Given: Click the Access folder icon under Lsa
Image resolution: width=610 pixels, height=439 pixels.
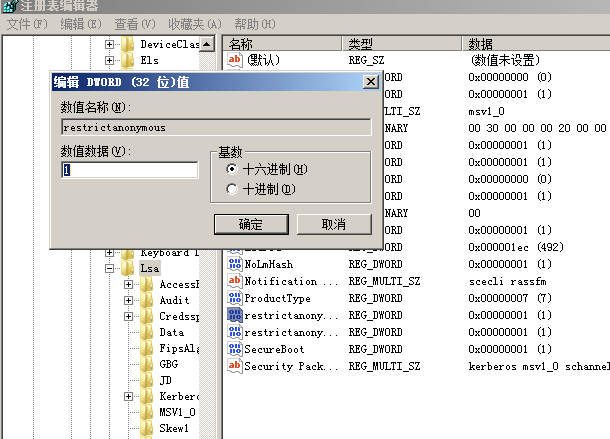Looking at the screenshot, I should pyautogui.click(x=147, y=284).
